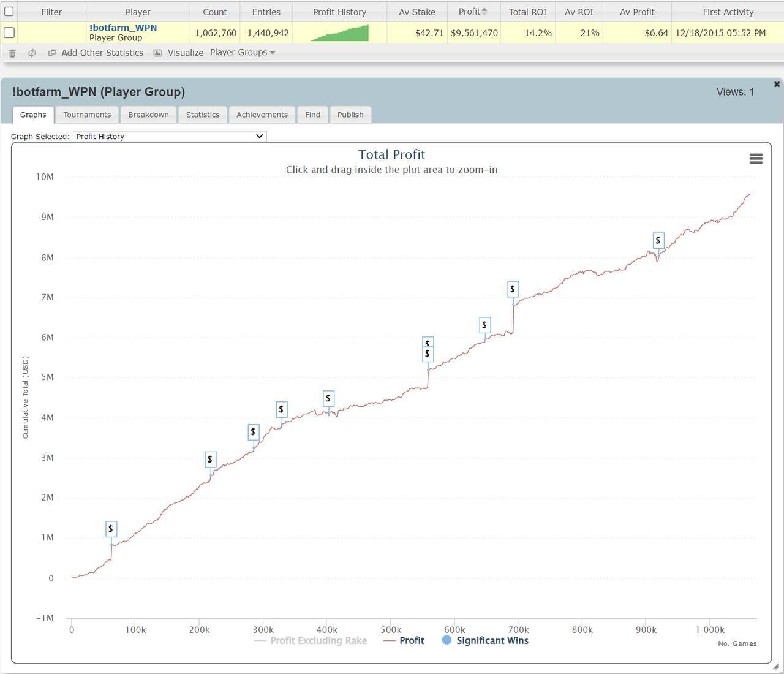Click the Av Profit value $6.64
784x674 pixels.
(657, 32)
